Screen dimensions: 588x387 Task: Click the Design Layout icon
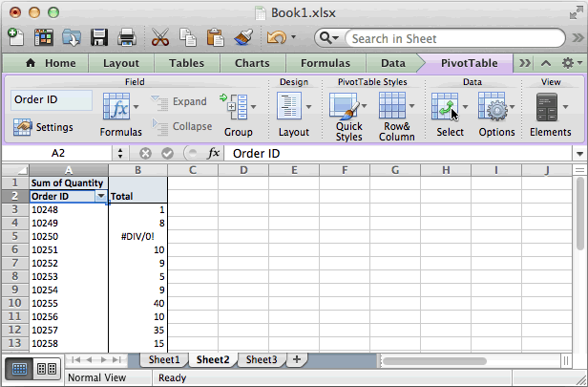click(x=288, y=107)
